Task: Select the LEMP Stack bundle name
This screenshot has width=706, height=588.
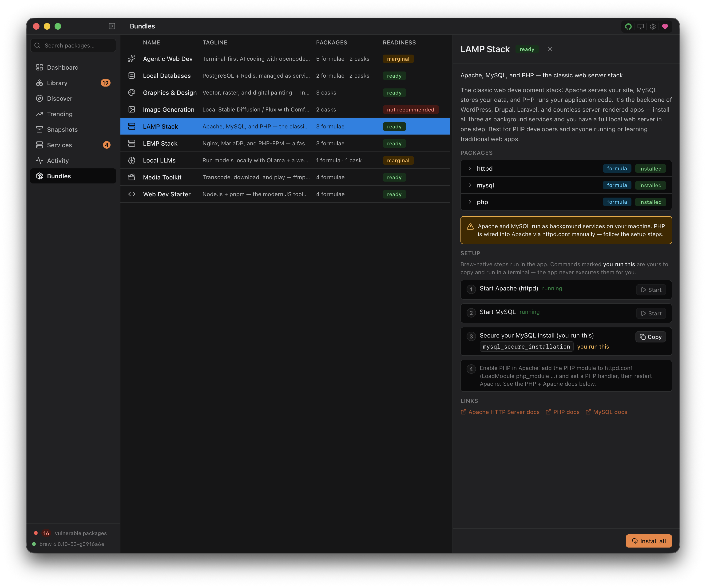Action: [160, 143]
